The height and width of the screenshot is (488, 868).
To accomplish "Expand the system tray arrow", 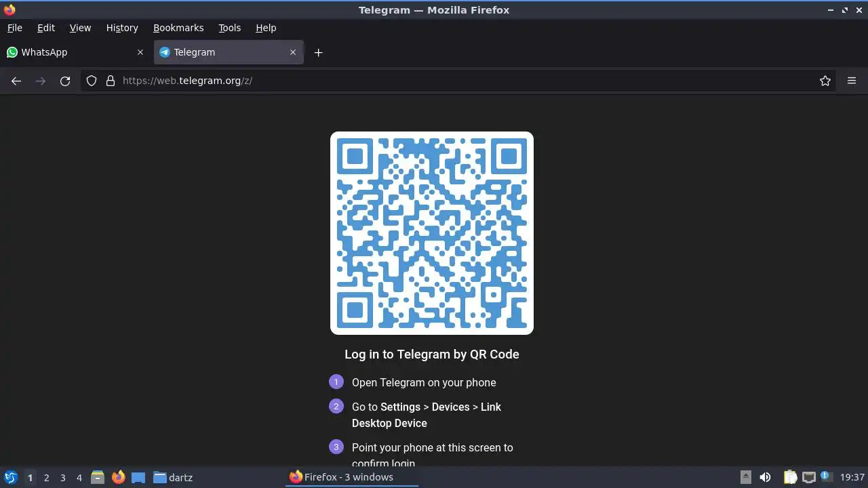I will tap(745, 477).
